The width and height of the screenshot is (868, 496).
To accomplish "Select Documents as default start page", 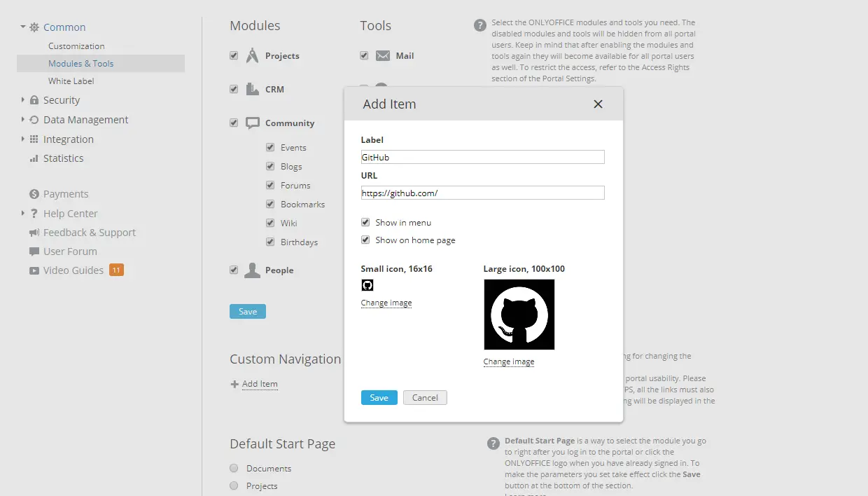I will 234,469.
